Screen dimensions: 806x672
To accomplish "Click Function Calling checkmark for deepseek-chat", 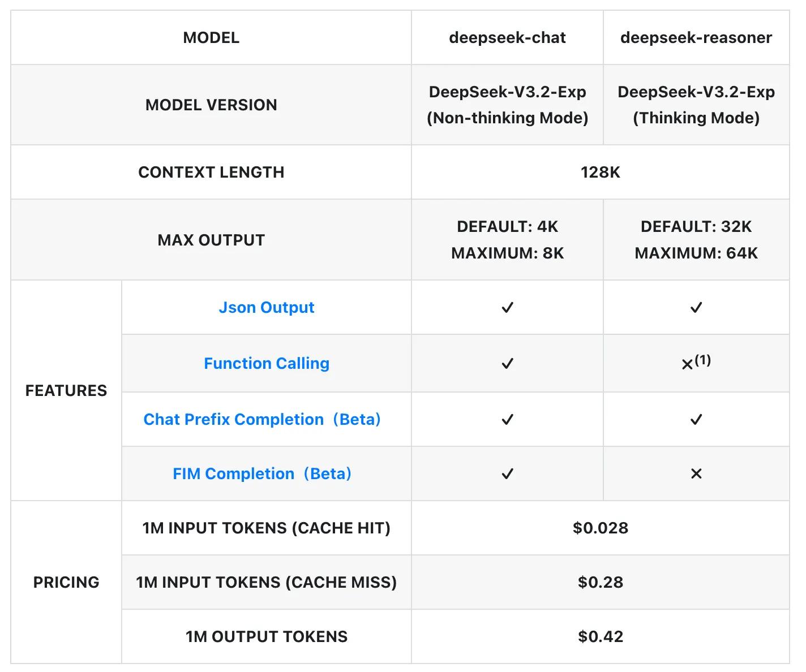I will tap(507, 363).
